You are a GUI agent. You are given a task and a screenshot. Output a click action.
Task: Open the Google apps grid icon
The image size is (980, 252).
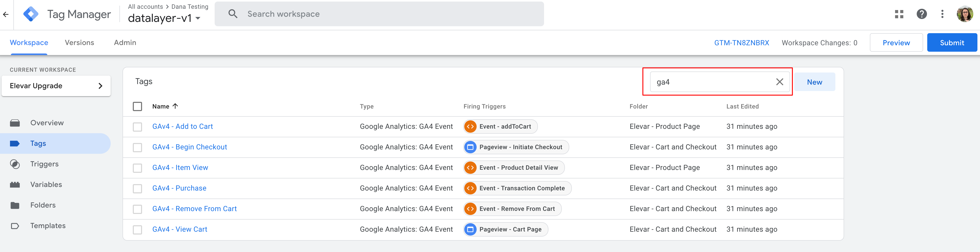click(899, 14)
